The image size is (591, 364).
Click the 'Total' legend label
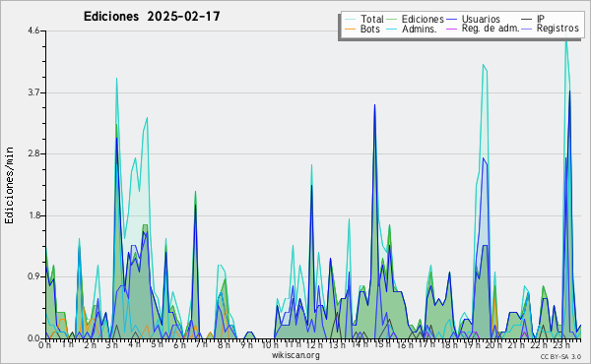tap(372, 20)
